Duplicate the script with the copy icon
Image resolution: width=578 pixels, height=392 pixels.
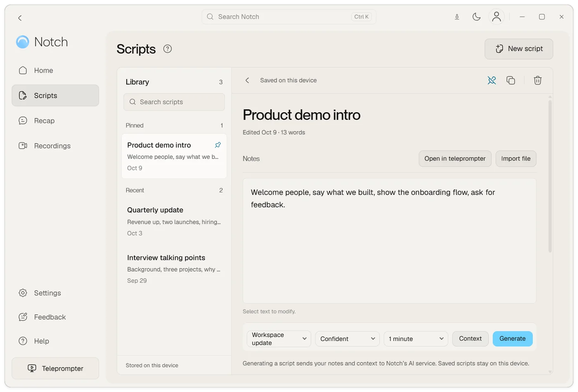pyautogui.click(x=511, y=80)
